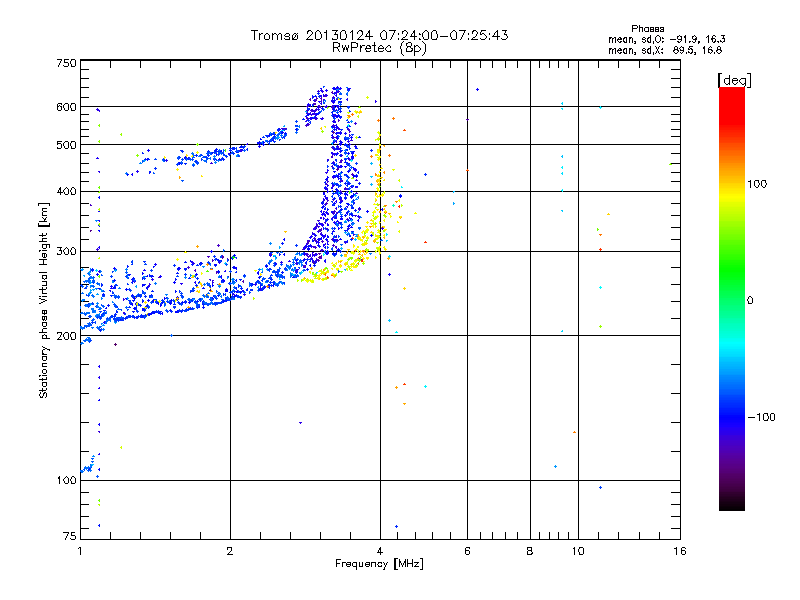Click the y-axis label 'Stationary phase Virtual Height [km]'
The width and height of the screenshot is (800, 600).
[x=43, y=301]
